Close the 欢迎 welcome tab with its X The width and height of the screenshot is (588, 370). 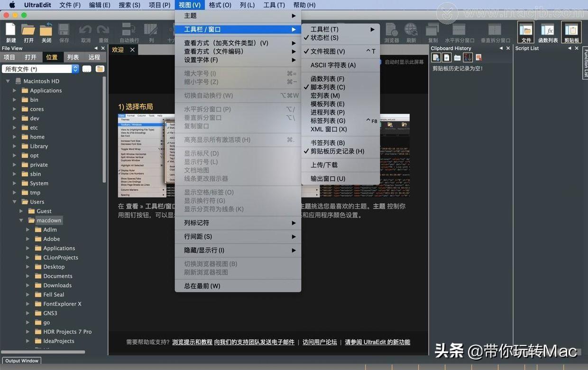pos(132,50)
